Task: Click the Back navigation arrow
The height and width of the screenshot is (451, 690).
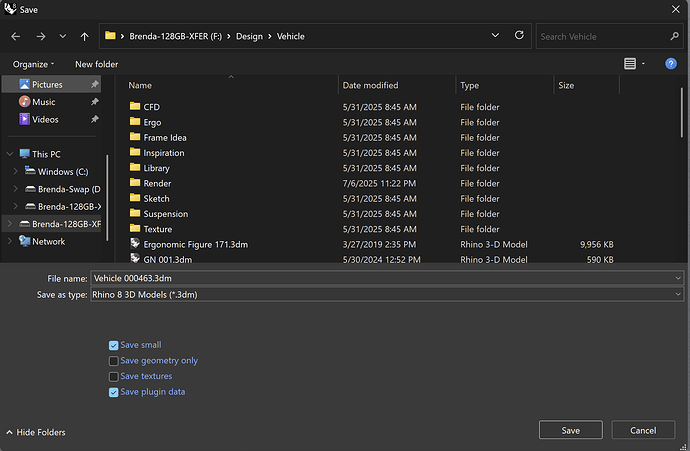Action: point(15,36)
